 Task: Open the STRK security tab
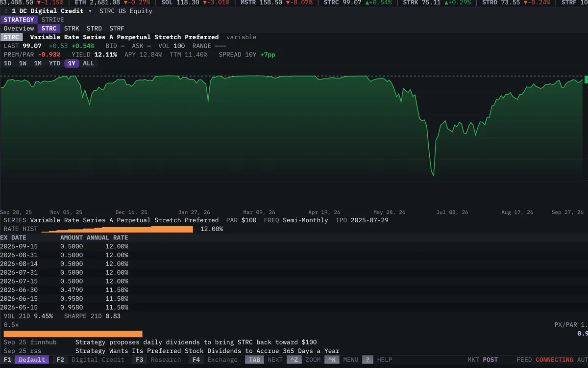(x=72, y=28)
